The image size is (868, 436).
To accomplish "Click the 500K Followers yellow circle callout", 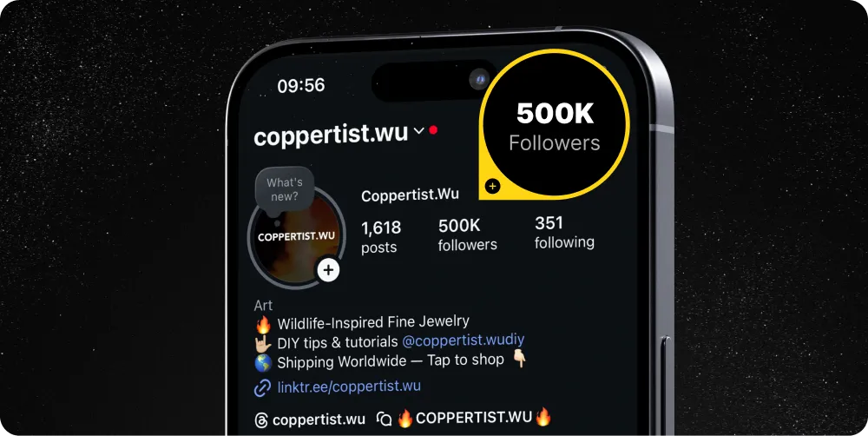I will click(554, 124).
